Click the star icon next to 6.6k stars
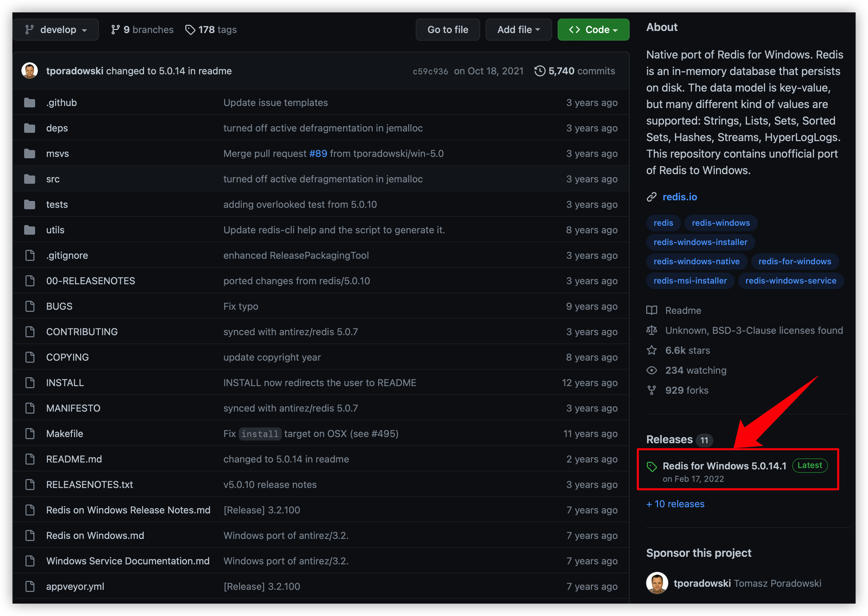Viewport: 868px width, 616px height. pos(651,350)
